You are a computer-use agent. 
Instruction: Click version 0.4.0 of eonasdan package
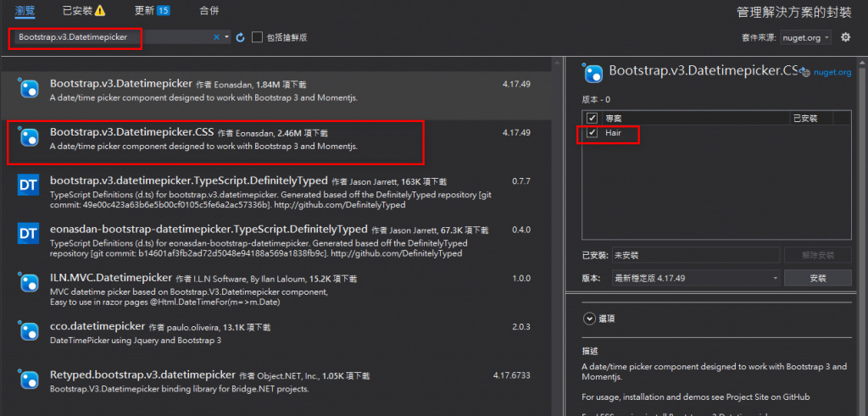click(521, 229)
